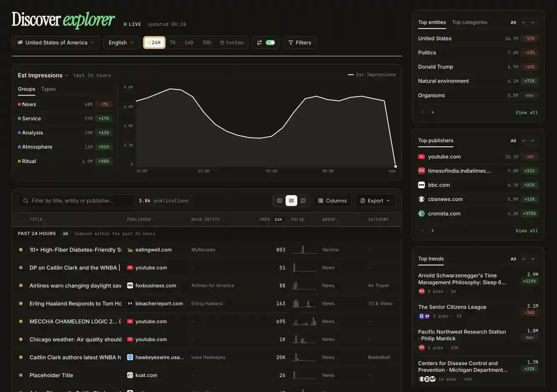The height and width of the screenshot is (392, 557).
Task: Select the Atmosphere group row
Action: (x=65, y=147)
